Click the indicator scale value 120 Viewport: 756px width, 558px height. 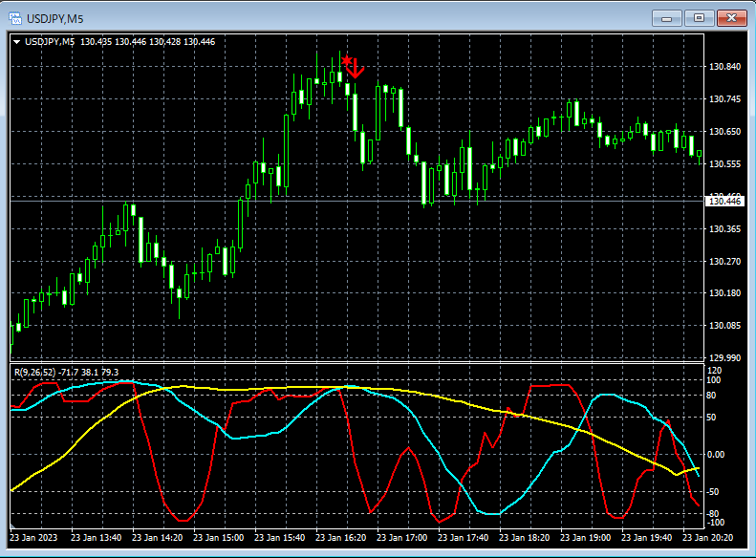click(714, 370)
